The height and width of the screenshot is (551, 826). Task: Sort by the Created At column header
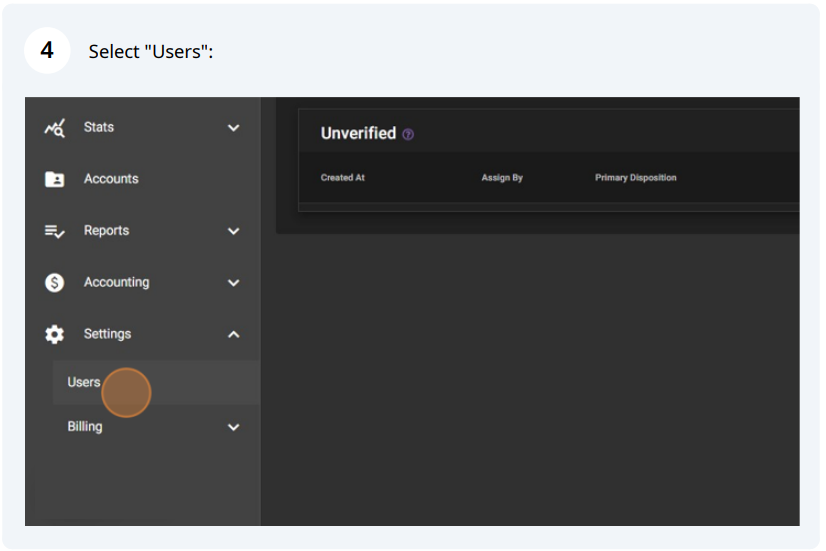[342, 178]
